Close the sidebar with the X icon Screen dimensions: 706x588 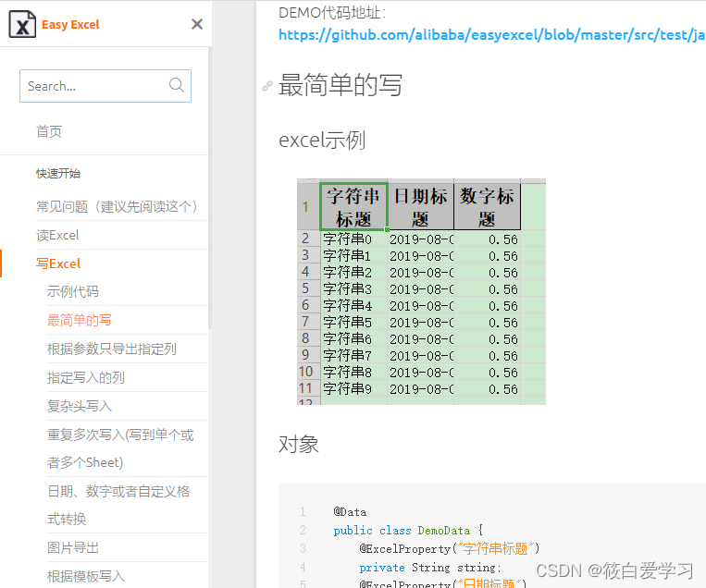click(197, 24)
